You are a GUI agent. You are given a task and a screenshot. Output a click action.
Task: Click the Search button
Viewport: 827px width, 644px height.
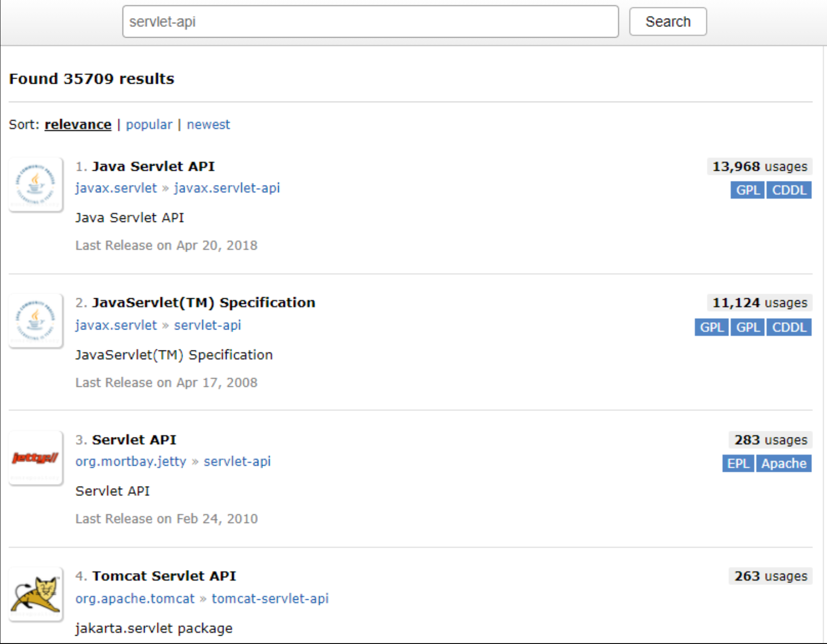[668, 22]
